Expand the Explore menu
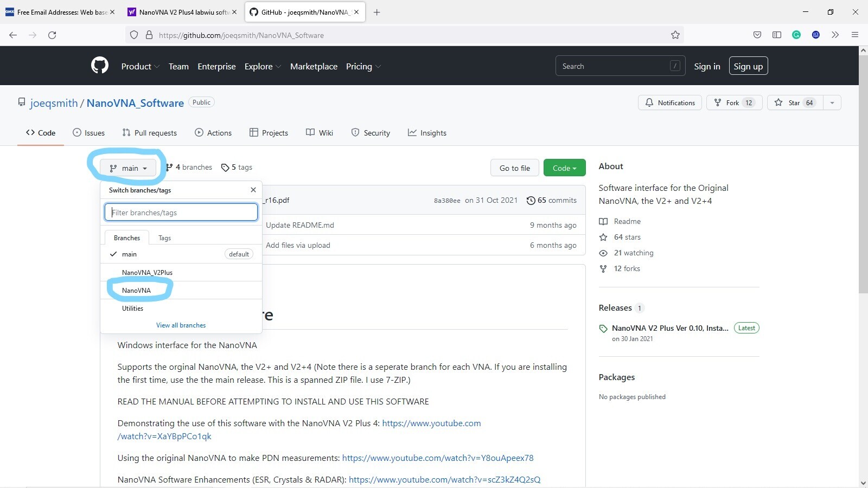868x488 pixels. pyautogui.click(x=263, y=66)
